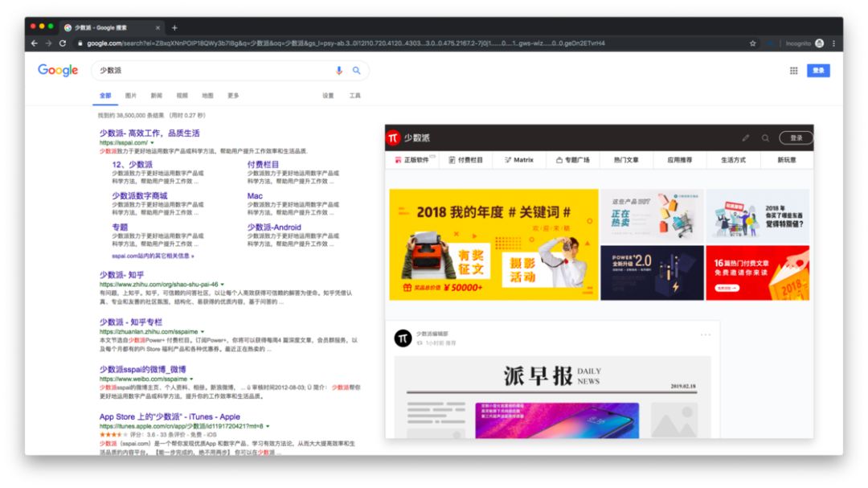Open the 少数派 - 知乎专栏 result
Viewport: 868px width, 488px height.
131,322
